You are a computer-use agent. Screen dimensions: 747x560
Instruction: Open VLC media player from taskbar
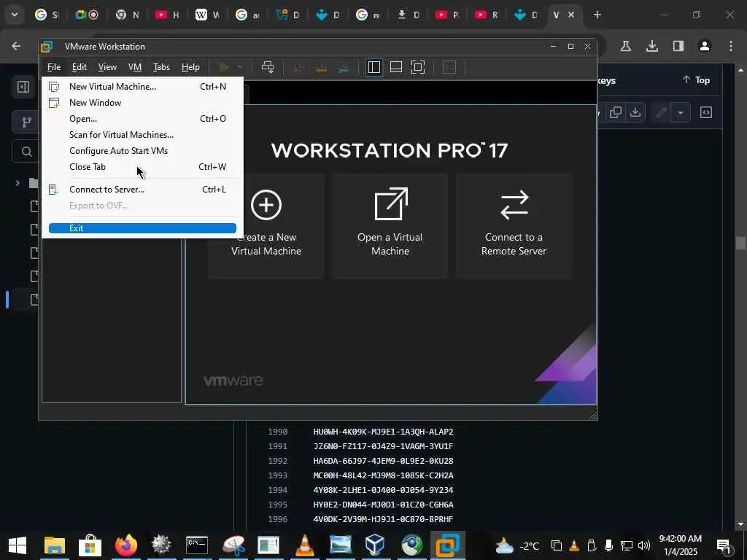point(305,545)
